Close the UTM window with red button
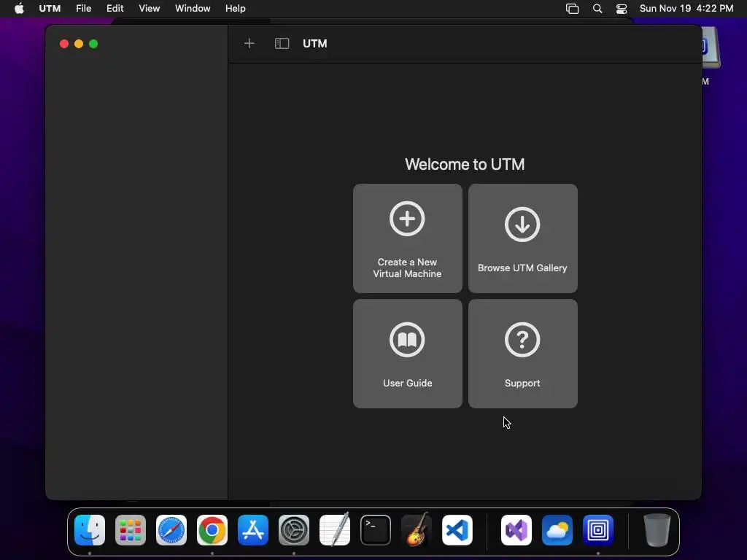 pyautogui.click(x=64, y=44)
